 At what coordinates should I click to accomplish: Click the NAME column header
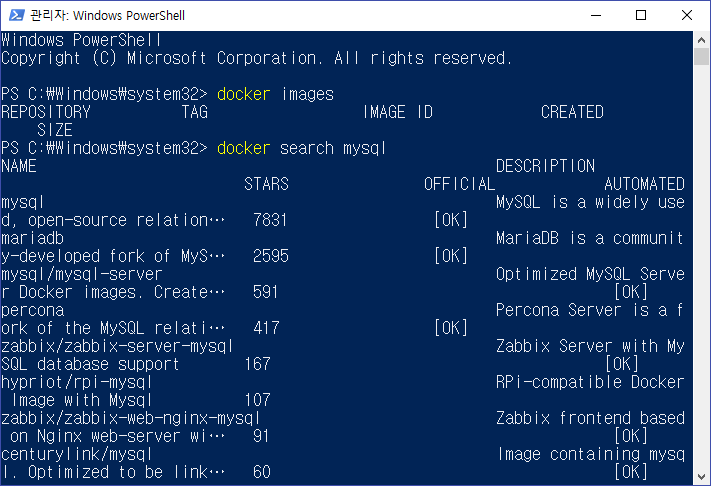pyautogui.click(x=19, y=166)
